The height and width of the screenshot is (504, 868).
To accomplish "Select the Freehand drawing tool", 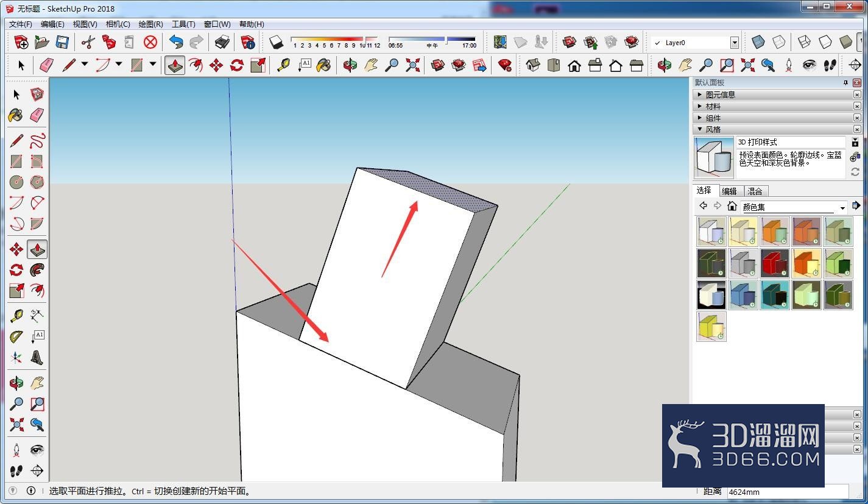I will (37, 141).
